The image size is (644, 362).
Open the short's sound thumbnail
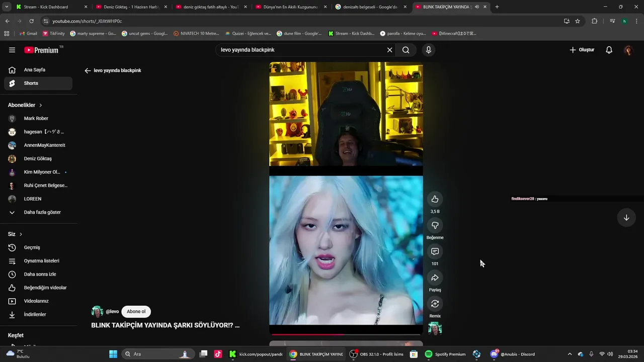point(435,329)
